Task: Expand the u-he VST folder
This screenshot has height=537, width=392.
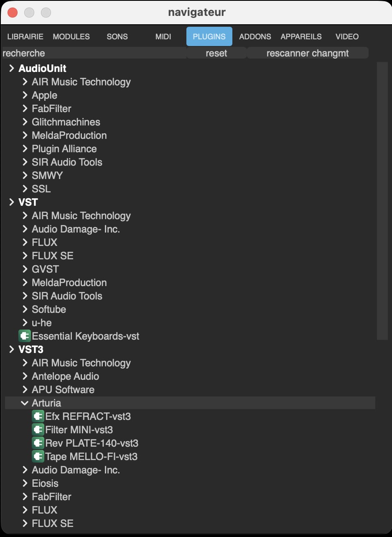Action: pyautogui.click(x=25, y=323)
